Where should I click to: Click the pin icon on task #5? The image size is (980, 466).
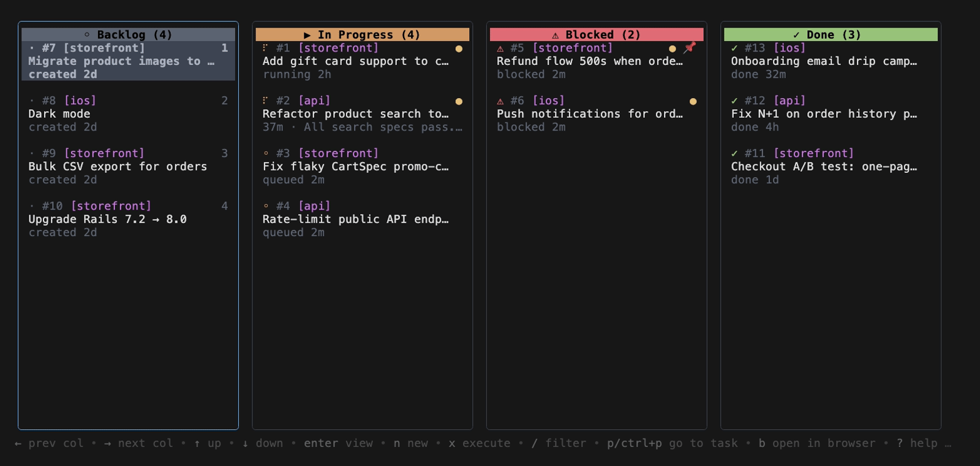point(690,47)
